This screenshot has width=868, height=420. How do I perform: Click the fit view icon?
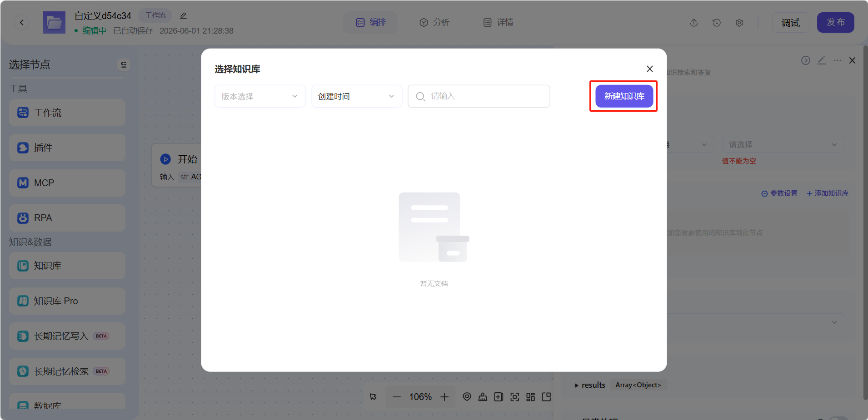[514, 397]
